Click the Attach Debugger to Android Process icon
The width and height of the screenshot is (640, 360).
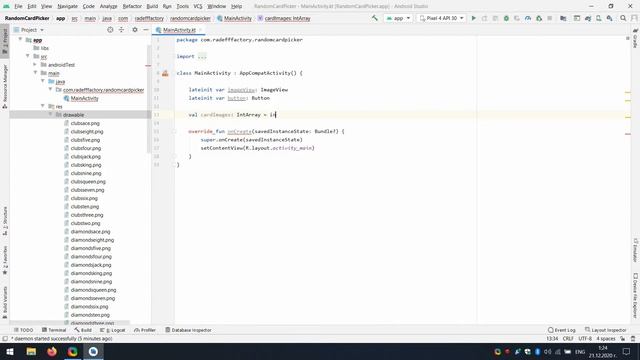click(x=539, y=18)
